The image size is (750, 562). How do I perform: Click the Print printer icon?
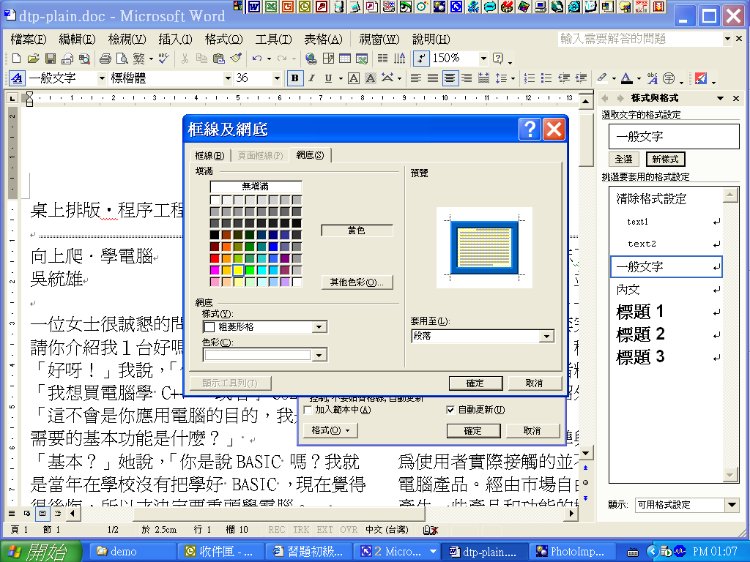click(105, 58)
